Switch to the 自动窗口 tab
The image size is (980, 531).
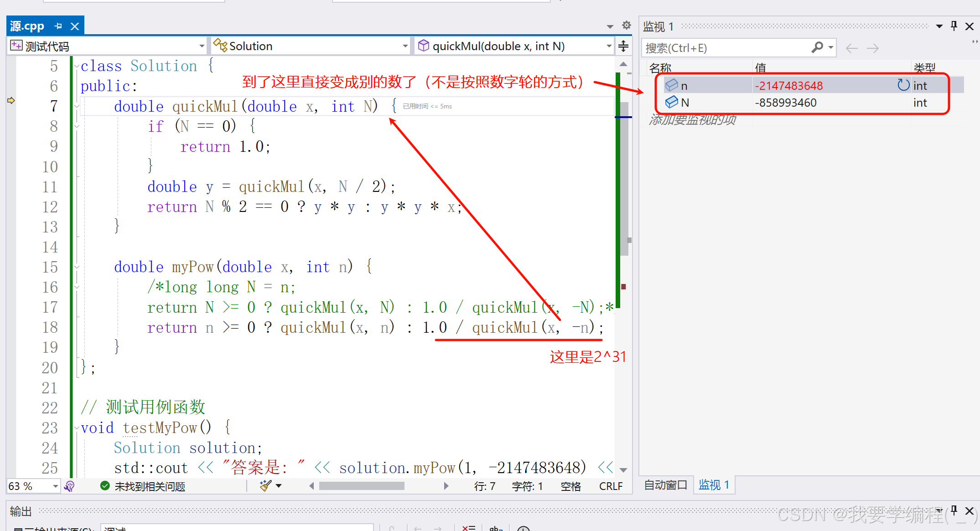coord(665,485)
